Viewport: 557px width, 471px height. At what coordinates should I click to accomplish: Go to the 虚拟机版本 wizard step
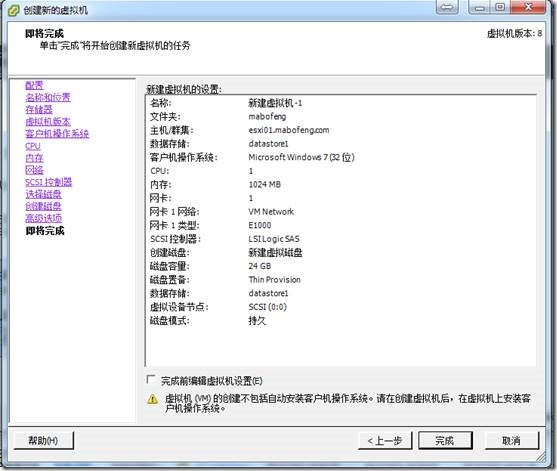[48, 121]
